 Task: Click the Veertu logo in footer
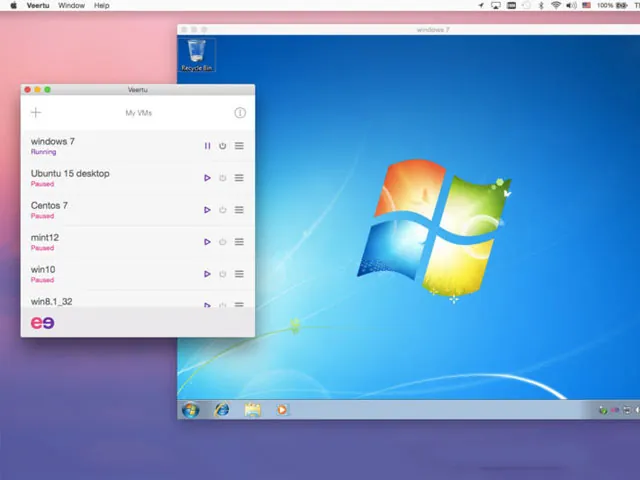42,323
